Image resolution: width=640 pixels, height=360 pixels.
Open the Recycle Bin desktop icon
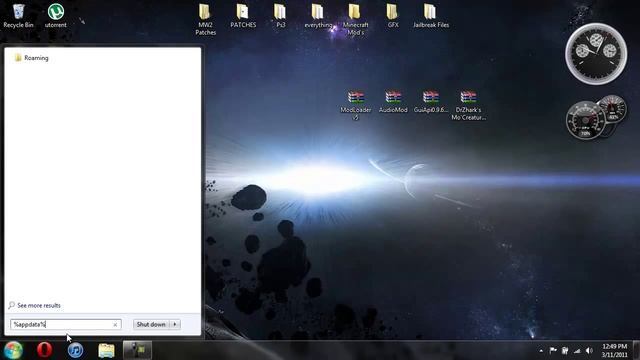pyautogui.click(x=18, y=16)
